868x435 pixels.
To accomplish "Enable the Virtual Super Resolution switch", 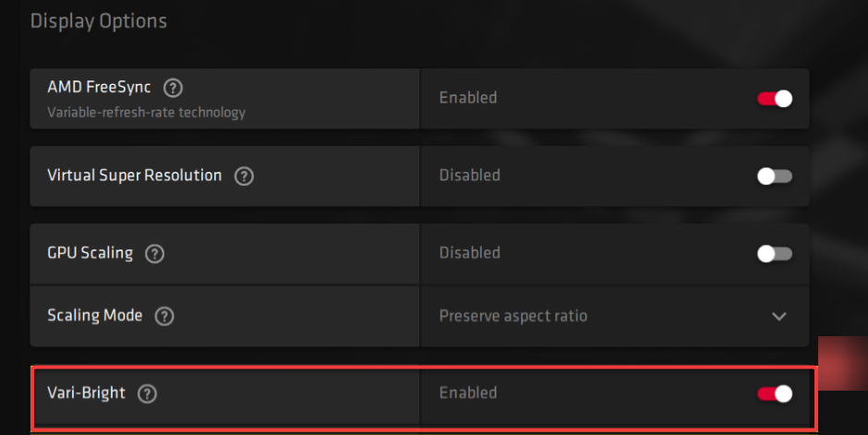I will [x=775, y=176].
